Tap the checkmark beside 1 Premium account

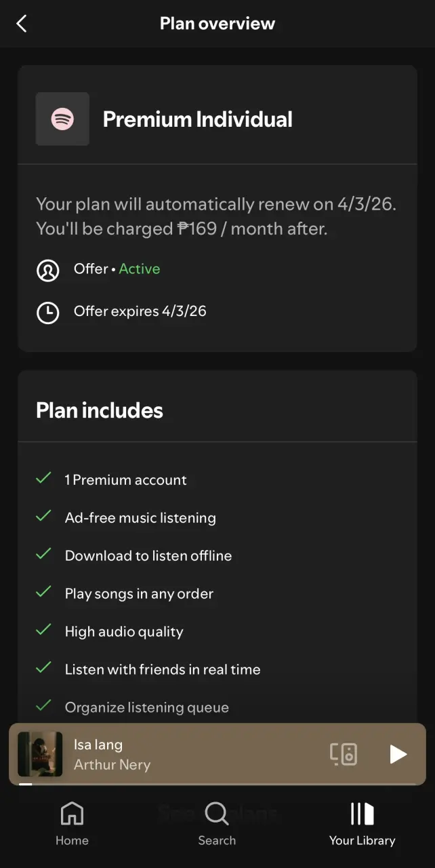[43, 479]
